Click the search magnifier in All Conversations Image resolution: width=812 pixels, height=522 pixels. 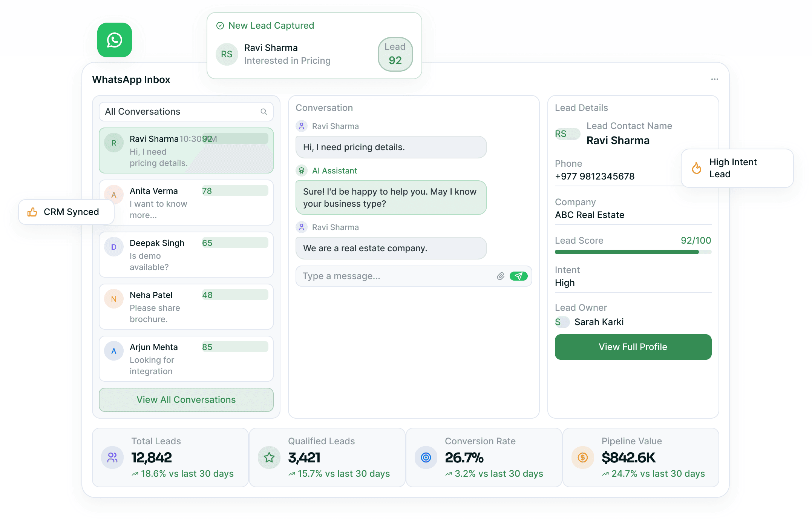[x=264, y=112]
